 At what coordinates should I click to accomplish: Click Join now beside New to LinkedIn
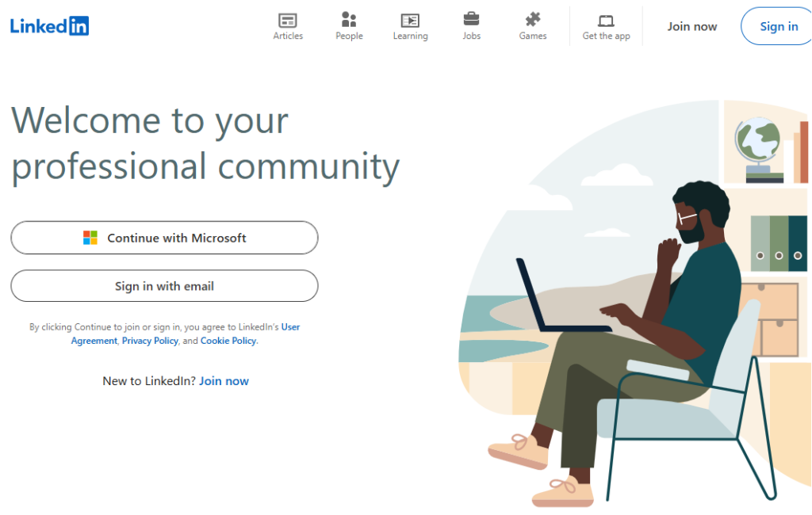click(x=224, y=381)
